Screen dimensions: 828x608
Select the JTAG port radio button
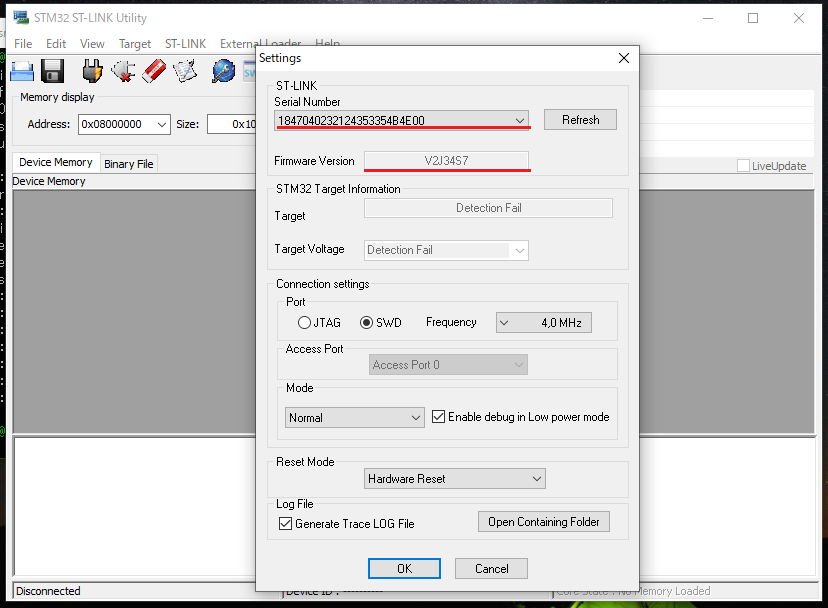tap(304, 322)
